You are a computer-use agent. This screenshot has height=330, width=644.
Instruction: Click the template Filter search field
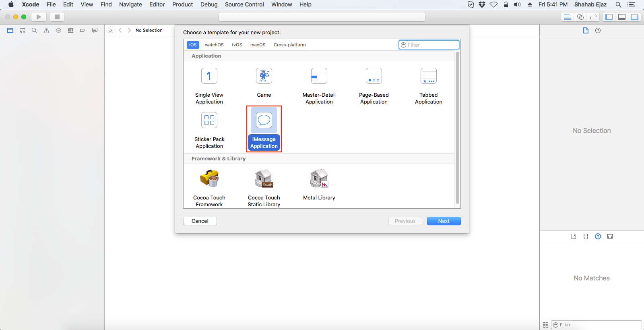[429, 45]
